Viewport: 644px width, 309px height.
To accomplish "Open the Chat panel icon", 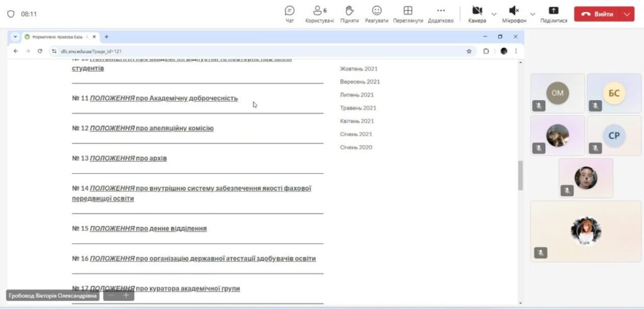I will tap(289, 11).
